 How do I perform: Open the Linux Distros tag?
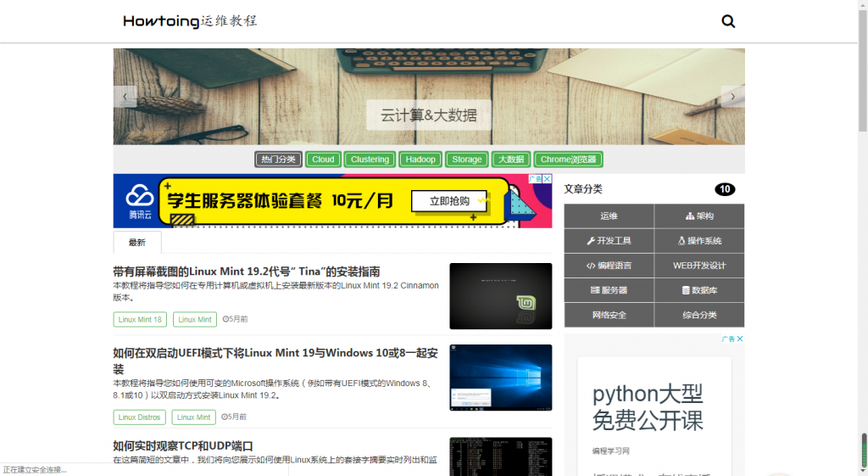coord(139,417)
